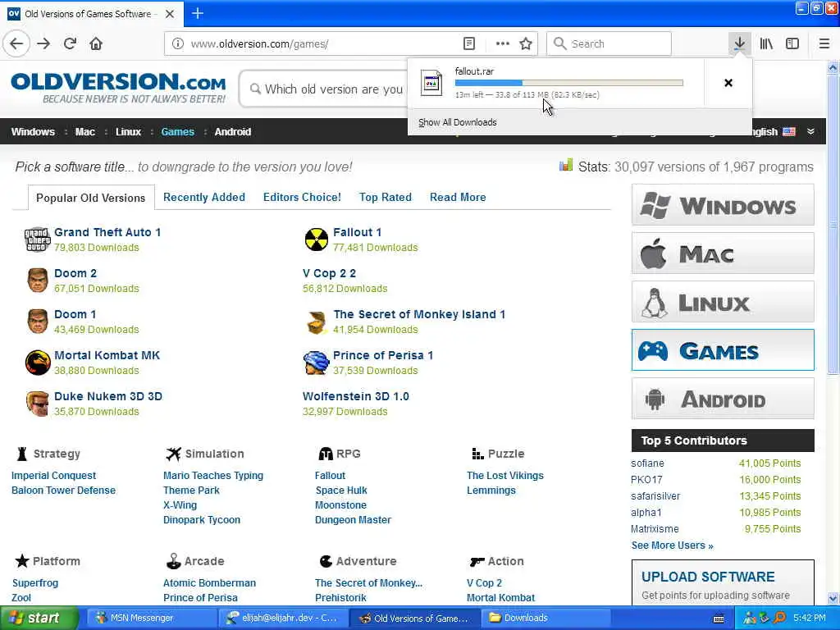Click the vertical scrollbar thumb
The width and height of the screenshot is (840, 630).
tap(833, 224)
